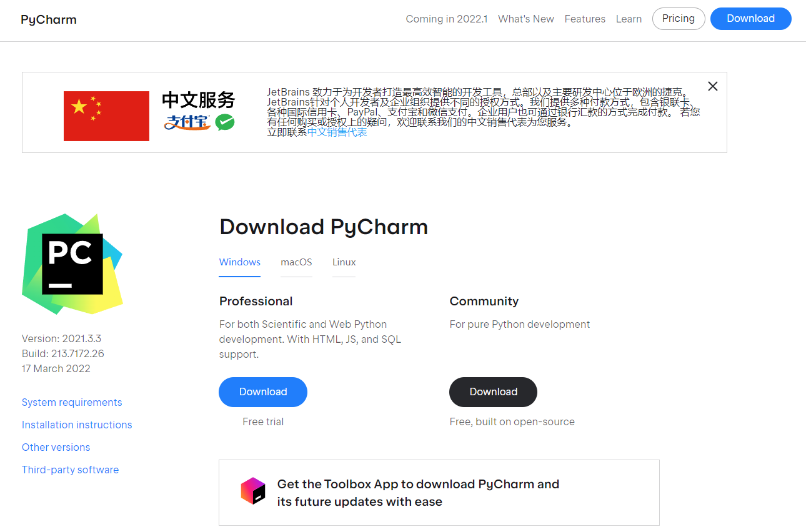Open Installation instructions link
Image resolution: width=806 pixels, height=532 pixels.
coord(77,425)
